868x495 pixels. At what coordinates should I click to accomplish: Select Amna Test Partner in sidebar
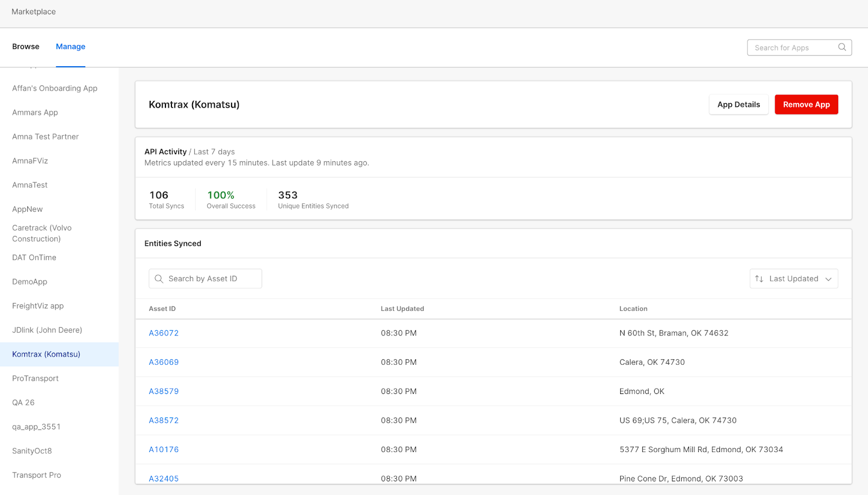pyautogui.click(x=46, y=137)
